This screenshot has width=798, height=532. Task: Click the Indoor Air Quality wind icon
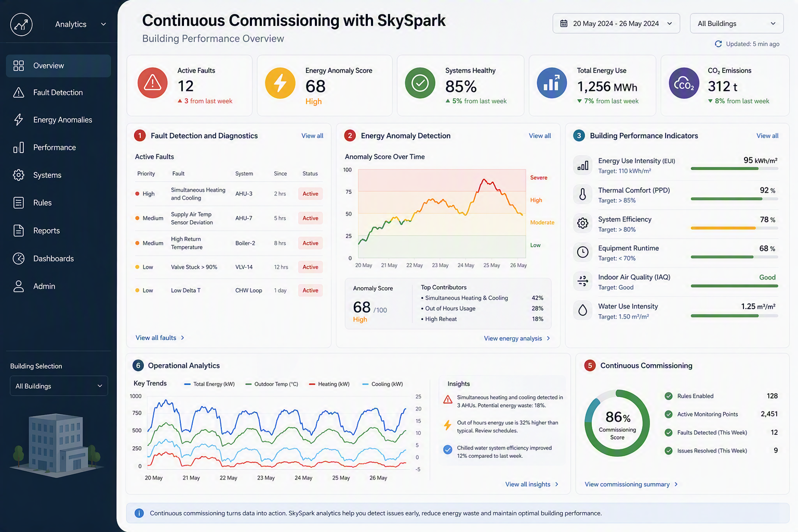[583, 281]
